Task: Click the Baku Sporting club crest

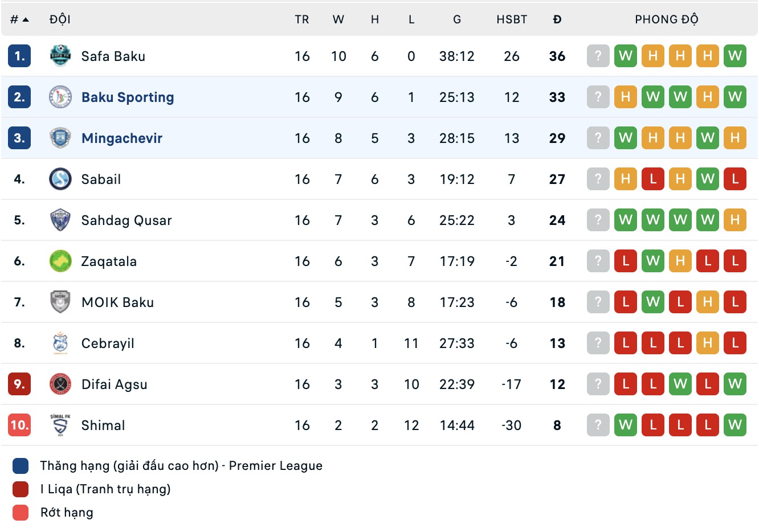Action: coord(60,97)
